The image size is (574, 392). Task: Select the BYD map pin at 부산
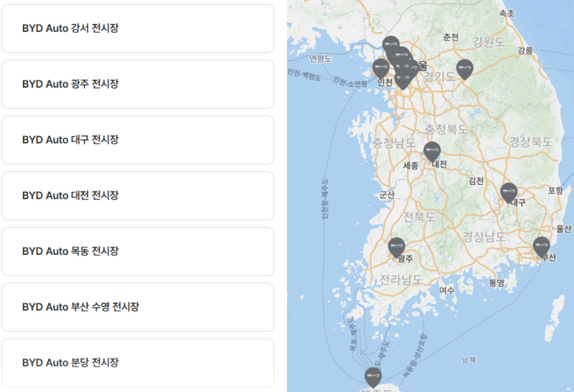click(541, 246)
